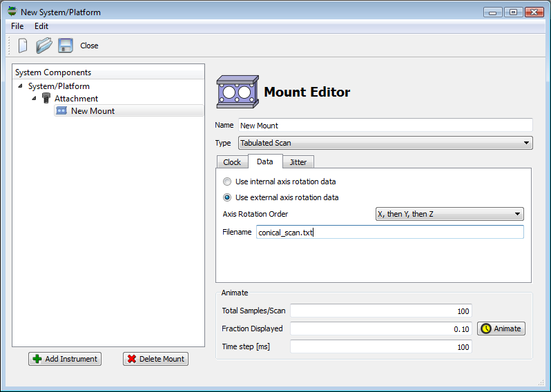Click the Axis Rotation Order label
This screenshot has height=392, width=551.
point(255,214)
